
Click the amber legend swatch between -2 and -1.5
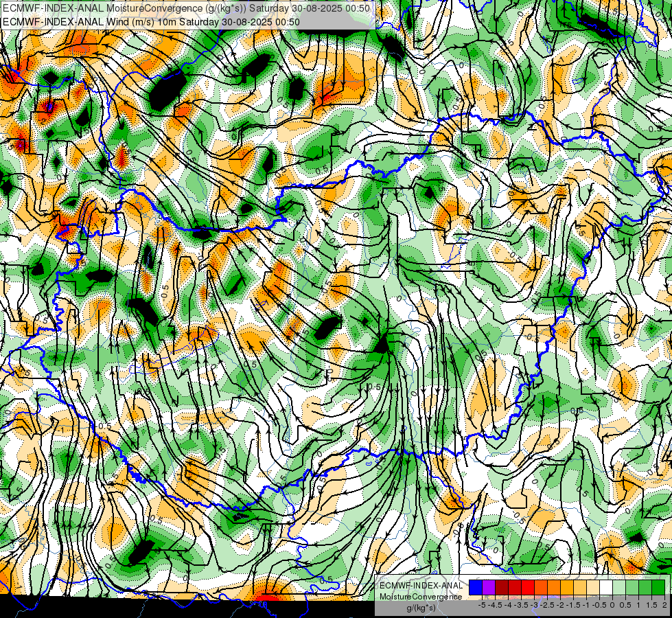567,587
